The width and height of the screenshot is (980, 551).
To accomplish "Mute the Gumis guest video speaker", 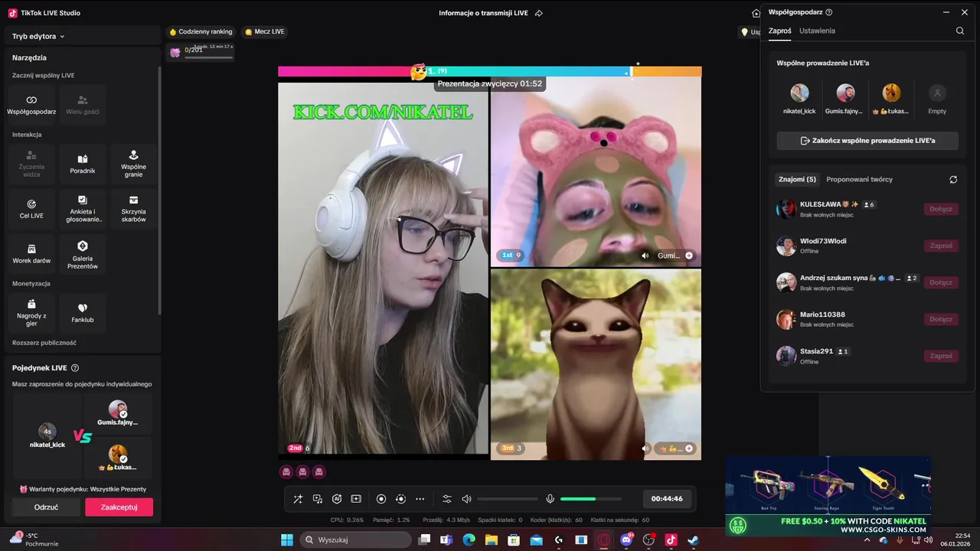I will coord(645,256).
